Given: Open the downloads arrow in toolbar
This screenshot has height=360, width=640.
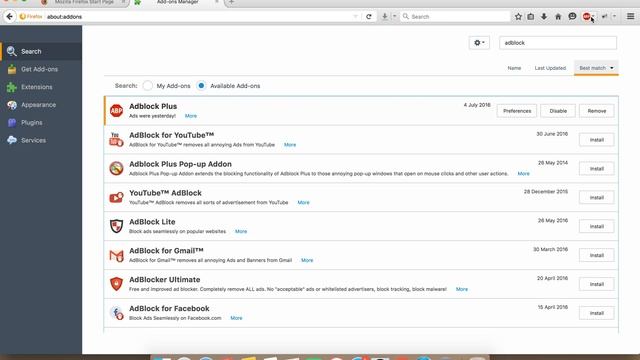Looking at the screenshot, I should (544, 17).
